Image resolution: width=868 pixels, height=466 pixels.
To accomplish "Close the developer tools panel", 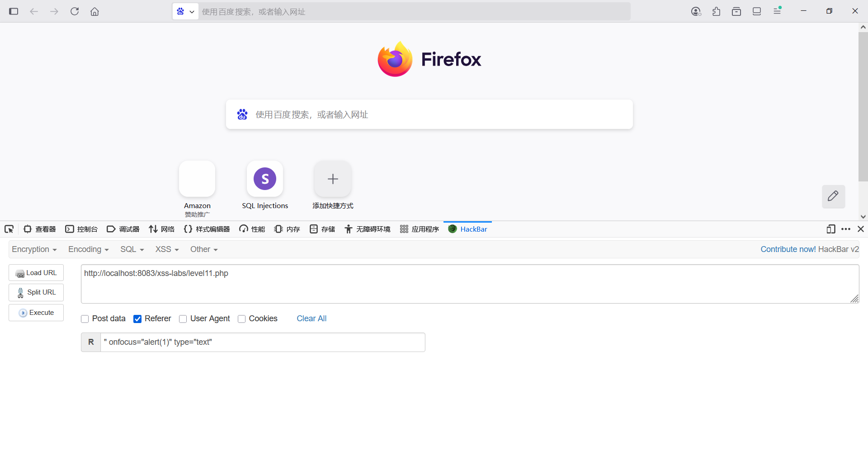I will (861, 229).
